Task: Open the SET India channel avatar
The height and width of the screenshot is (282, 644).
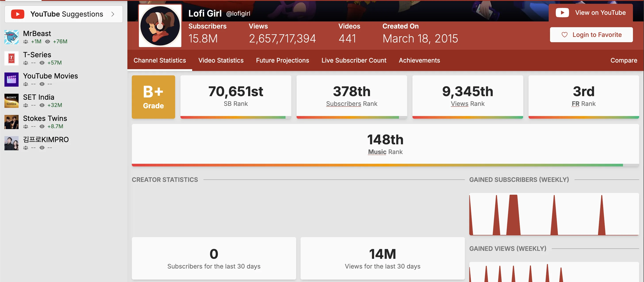Action: click(x=11, y=101)
